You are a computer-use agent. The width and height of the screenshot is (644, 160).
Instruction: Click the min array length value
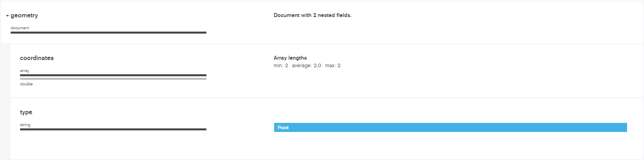click(281, 66)
